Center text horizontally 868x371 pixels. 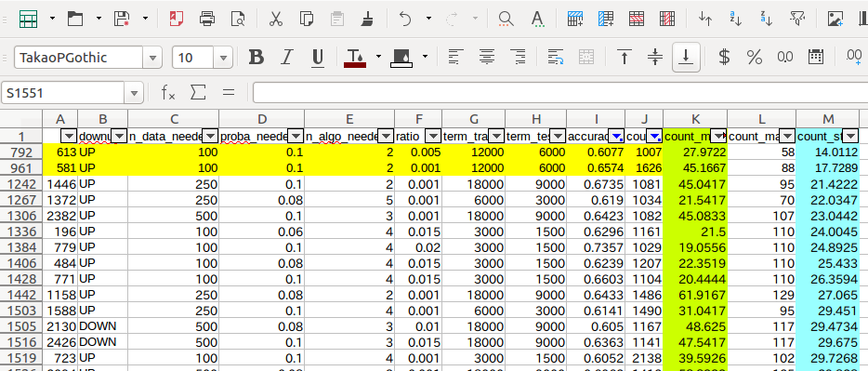487,57
